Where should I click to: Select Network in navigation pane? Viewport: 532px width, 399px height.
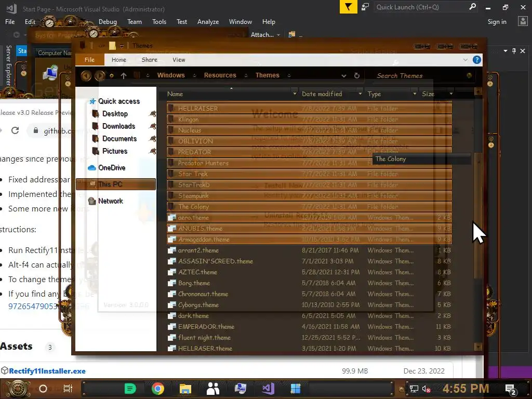coord(110,201)
